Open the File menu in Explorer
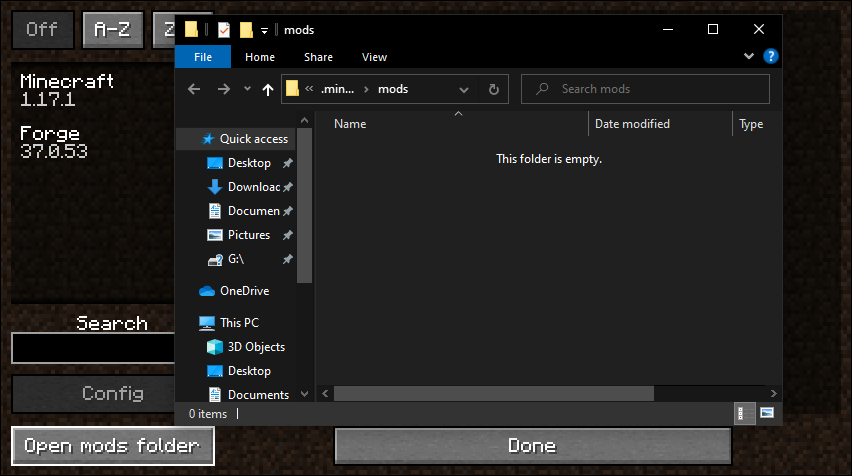Screen dimensions: 852x476 [x=203, y=57]
